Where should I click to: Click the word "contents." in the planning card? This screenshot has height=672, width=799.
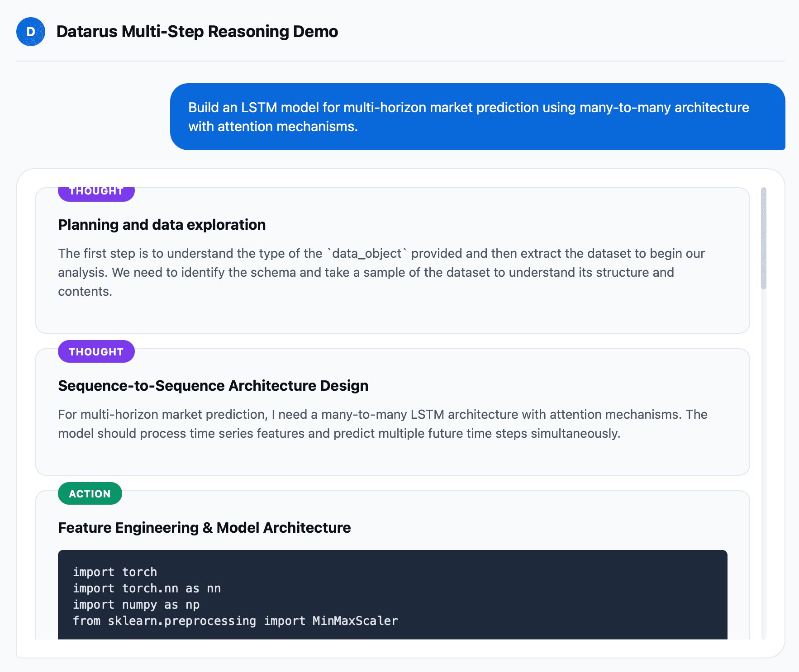coord(85,292)
